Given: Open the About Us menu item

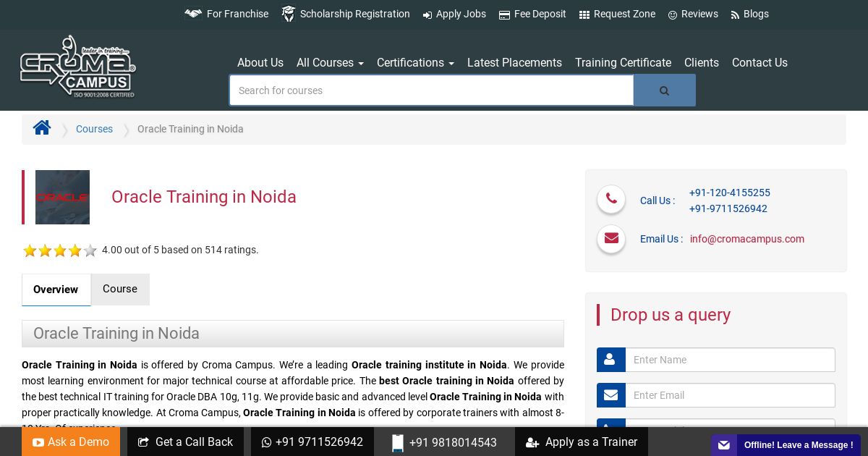Looking at the screenshot, I should (x=260, y=63).
